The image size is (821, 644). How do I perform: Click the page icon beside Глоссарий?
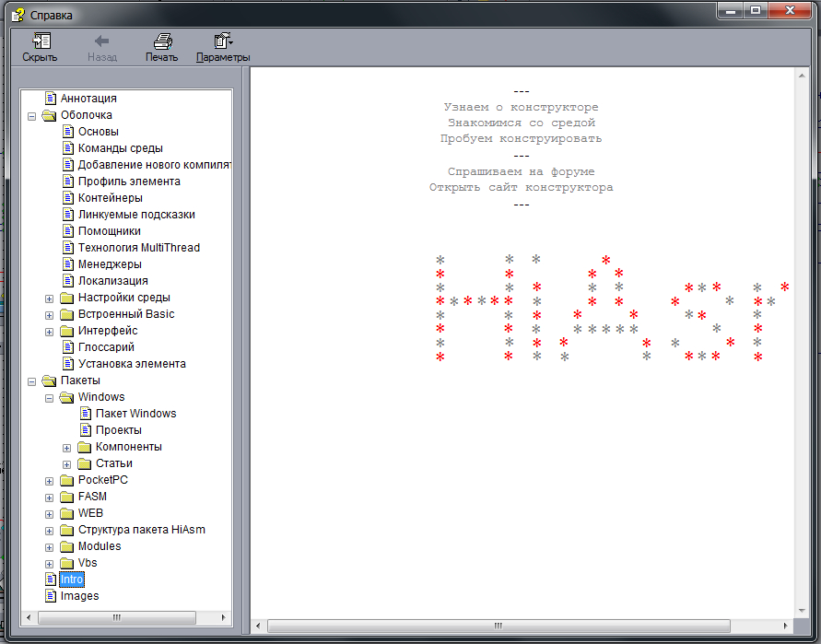tap(68, 347)
